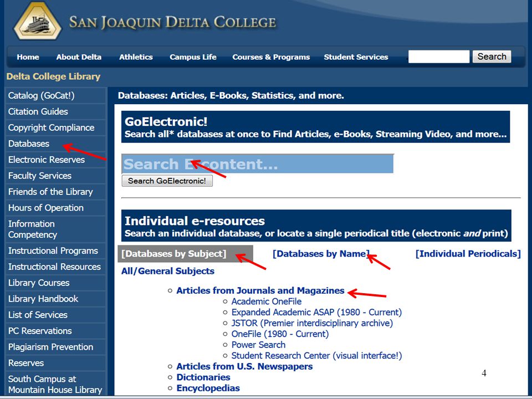The image size is (532, 399).
Task: Open PC Reservations sidebar link
Action: pos(40,331)
